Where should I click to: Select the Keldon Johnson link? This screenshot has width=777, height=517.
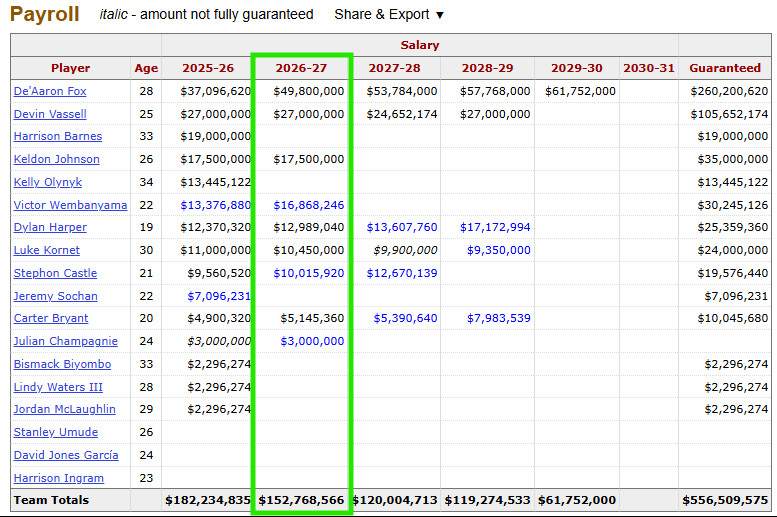tap(56, 159)
